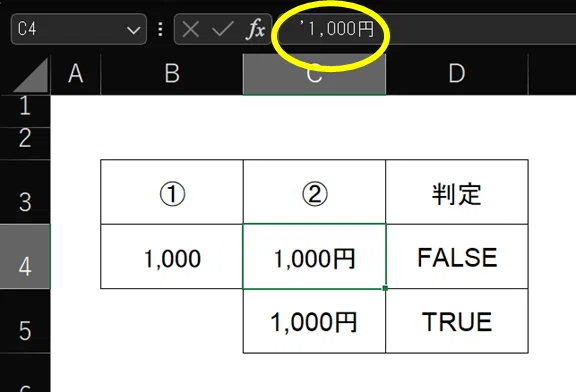Select row 4 header
This screenshot has height=392, width=576.
click(25, 256)
